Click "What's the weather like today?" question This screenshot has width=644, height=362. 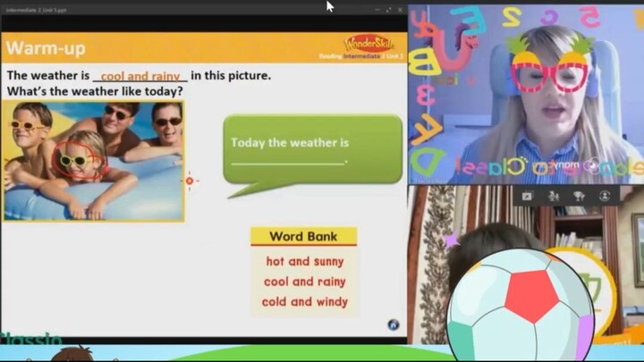[x=95, y=91]
